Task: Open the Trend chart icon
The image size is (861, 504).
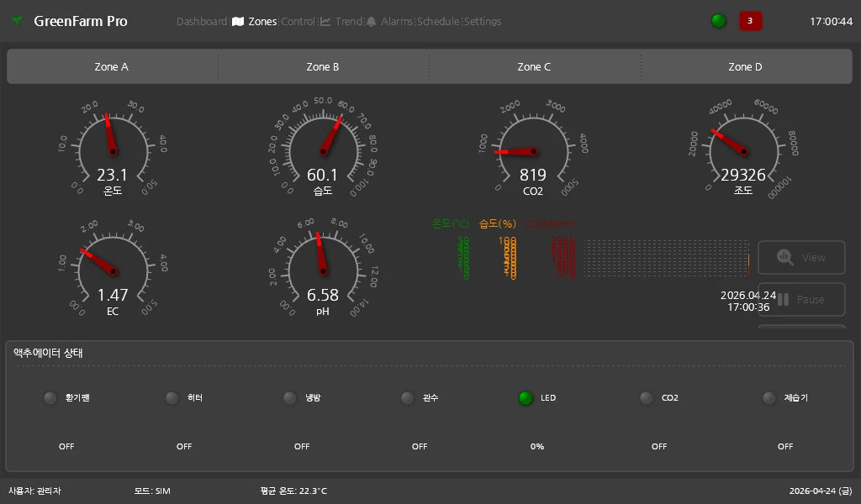Action: coord(325,21)
